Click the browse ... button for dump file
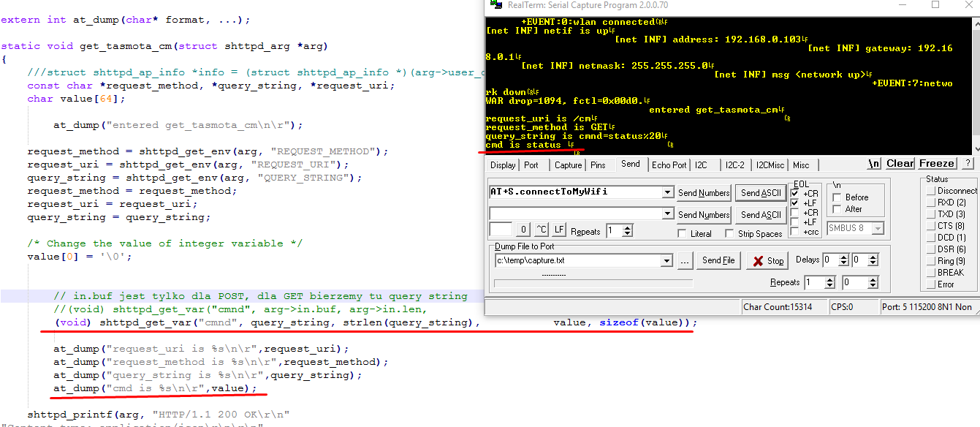980x427 pixels. 684,260
